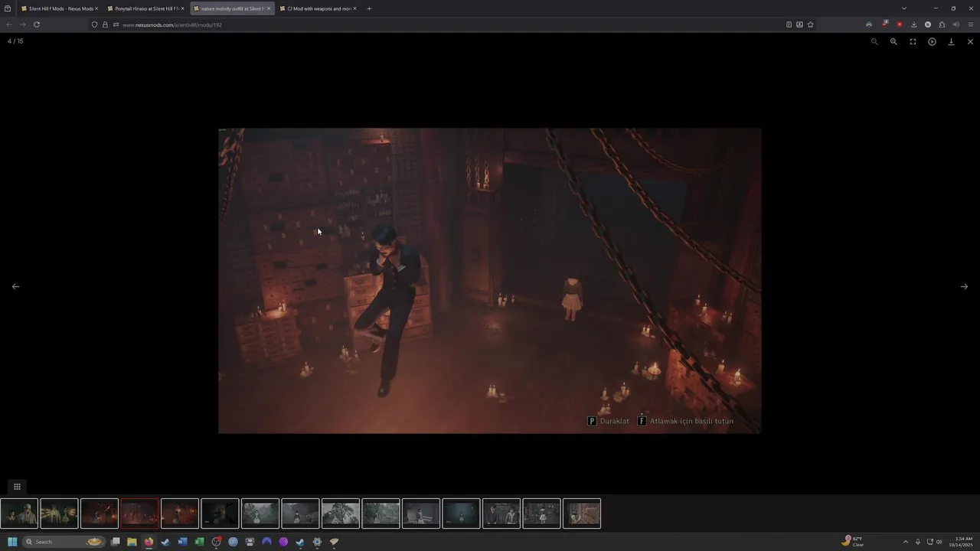Image resolution: width=980 pixels, height=551 pixels.
Task: Open the last gallery thumbnail
Action: tap(582, 514)
